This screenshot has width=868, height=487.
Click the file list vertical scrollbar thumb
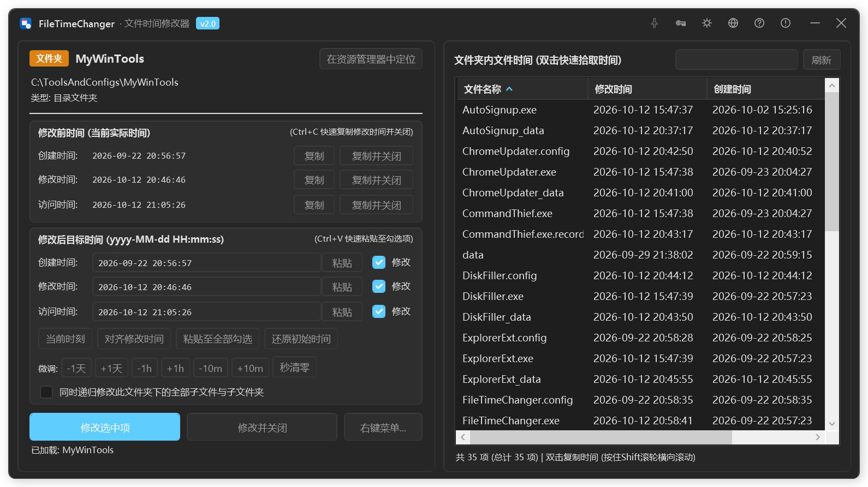pyautogui.click(x=831, y=161)
